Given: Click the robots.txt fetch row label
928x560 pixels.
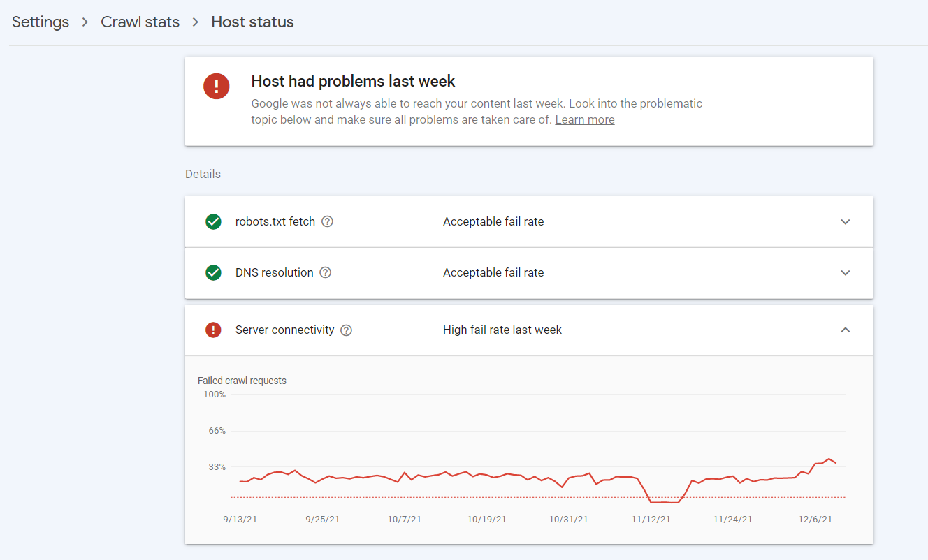Looking at the screenshot, I should tap(275, 221).
